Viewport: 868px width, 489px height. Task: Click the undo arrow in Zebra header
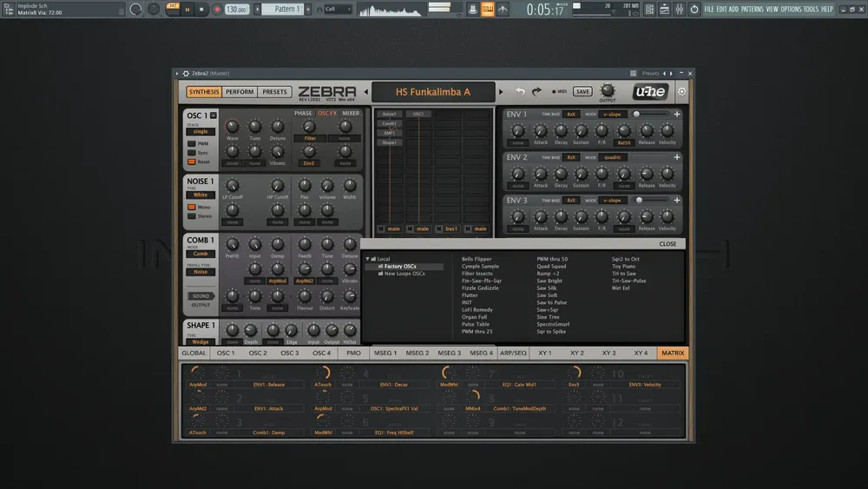click(x=520, y=91)
